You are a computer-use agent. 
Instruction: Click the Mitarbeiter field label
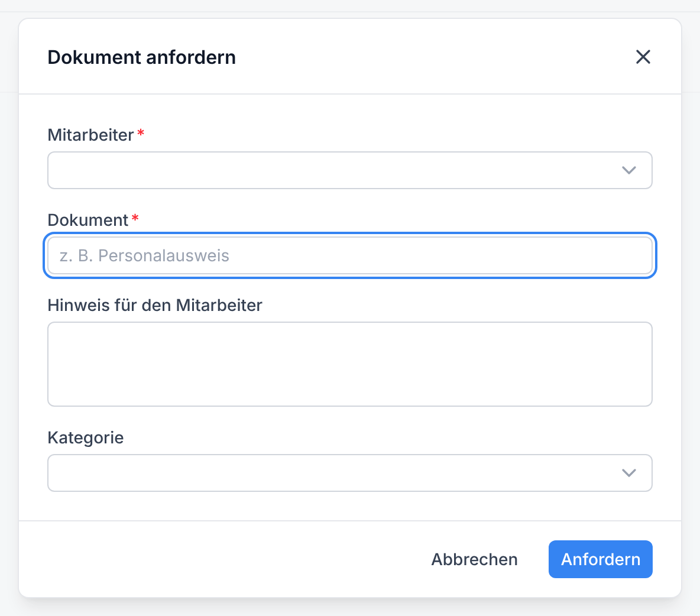pyautogui.click(x=90, y=135)
